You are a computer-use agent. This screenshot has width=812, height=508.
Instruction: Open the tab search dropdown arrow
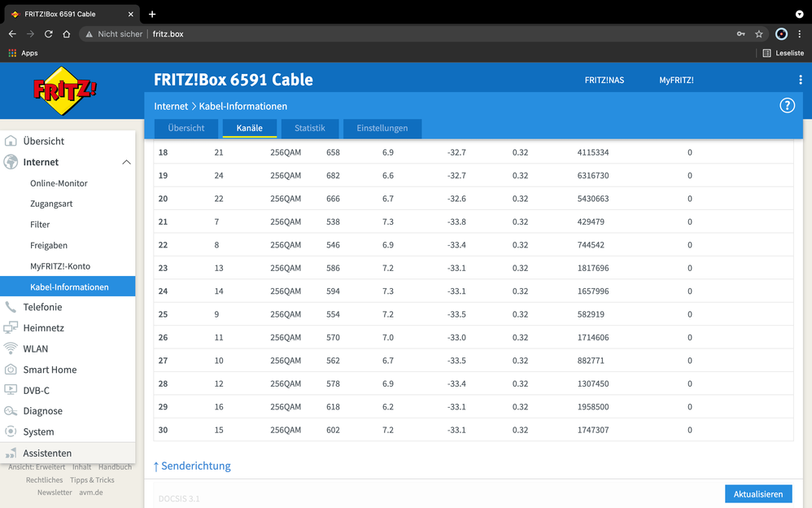click(800, 14)
